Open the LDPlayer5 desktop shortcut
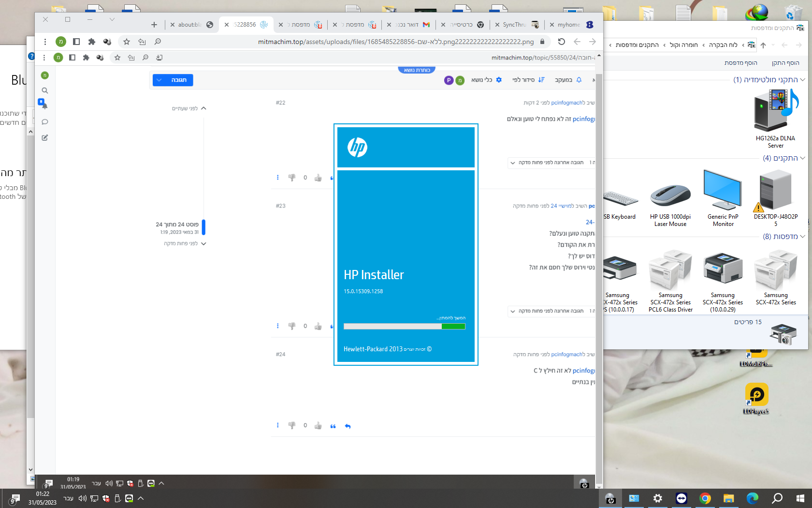Image resolution: width=812 pixels, height=508 pixels. [x=756, y=399]
